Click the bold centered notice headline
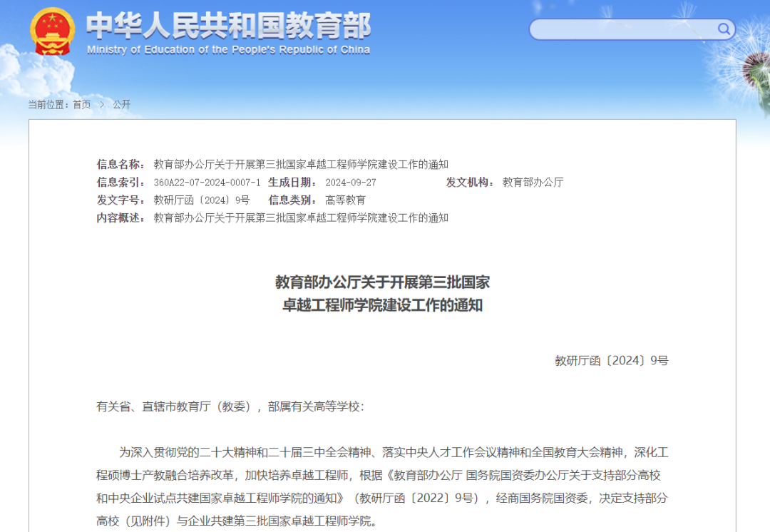This screenshot has height=532, width=770. click(x=382, y=293)
